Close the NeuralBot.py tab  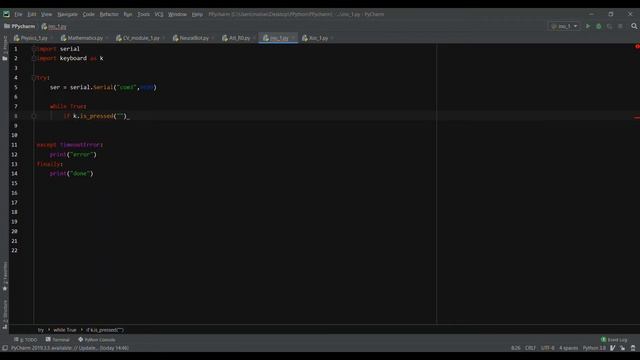point(213,38)
